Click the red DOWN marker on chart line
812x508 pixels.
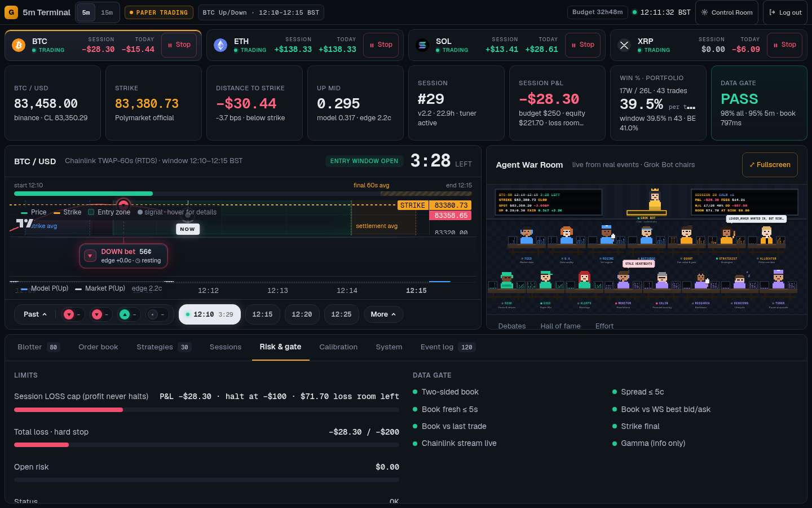pyautogui.click(x=123, y=204)
